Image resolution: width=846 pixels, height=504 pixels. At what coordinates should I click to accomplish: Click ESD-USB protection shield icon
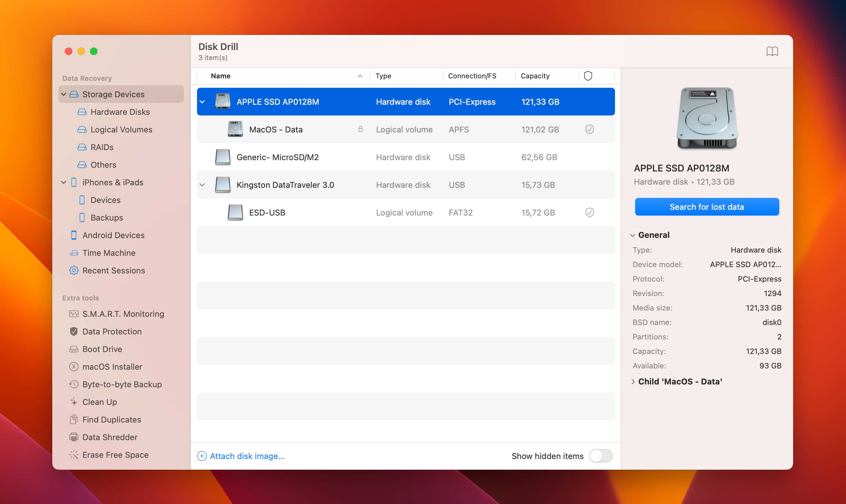(589, 213)
